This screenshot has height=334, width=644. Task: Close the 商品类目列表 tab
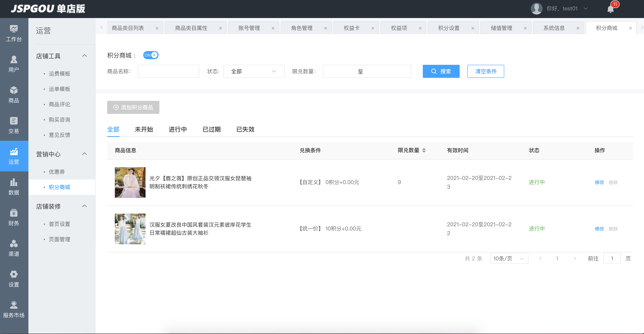point(157,28)
